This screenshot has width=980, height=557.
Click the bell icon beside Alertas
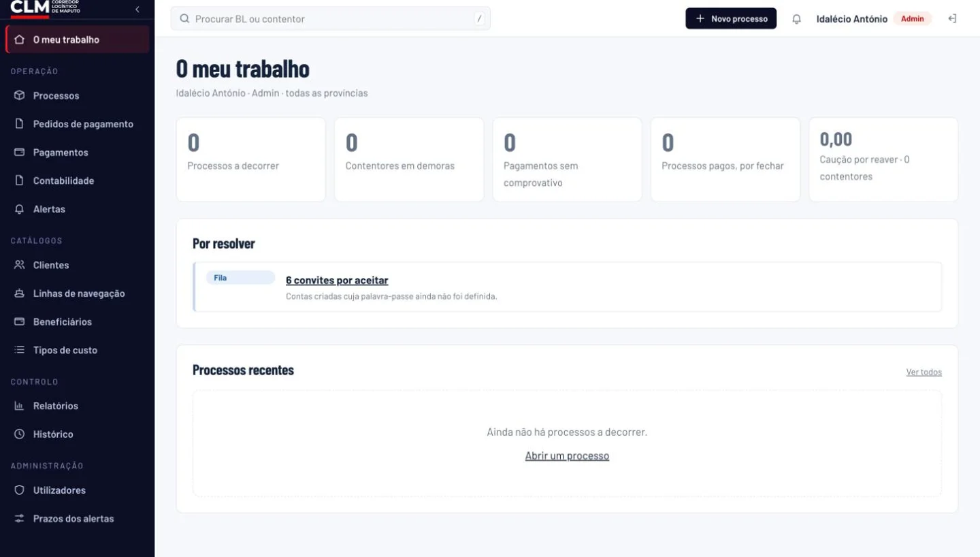coord(19,209)
